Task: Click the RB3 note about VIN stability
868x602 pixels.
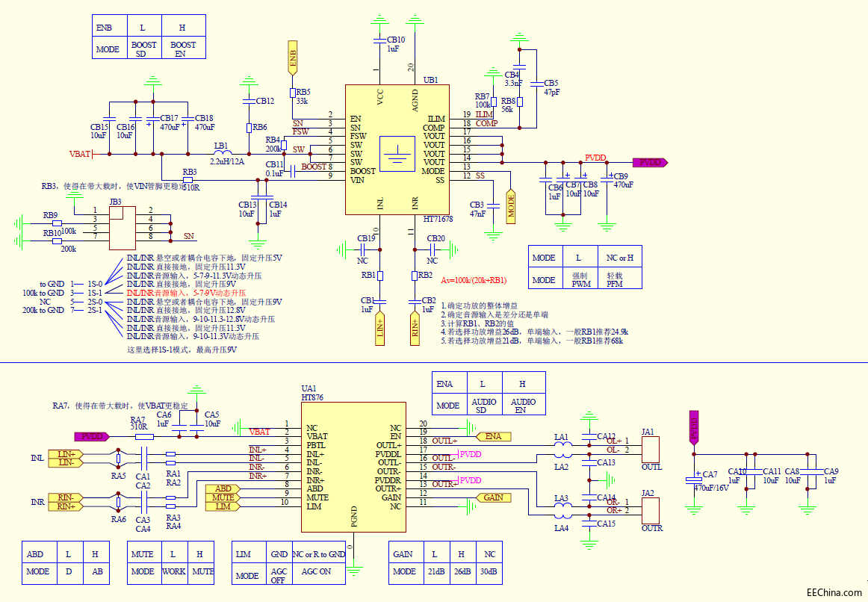Action: [x=114, y=187]
